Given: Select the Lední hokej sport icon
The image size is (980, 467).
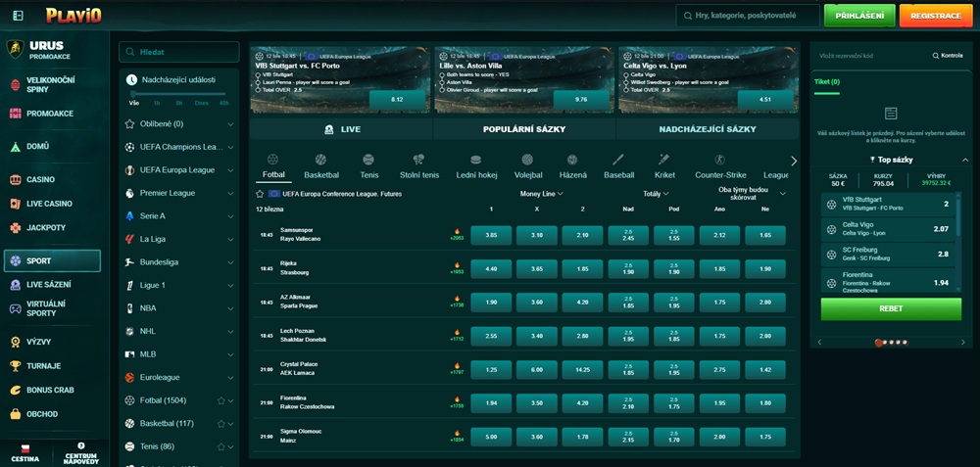Looking at the screenshot, I should pyautogui.click(x=476, y=160).
